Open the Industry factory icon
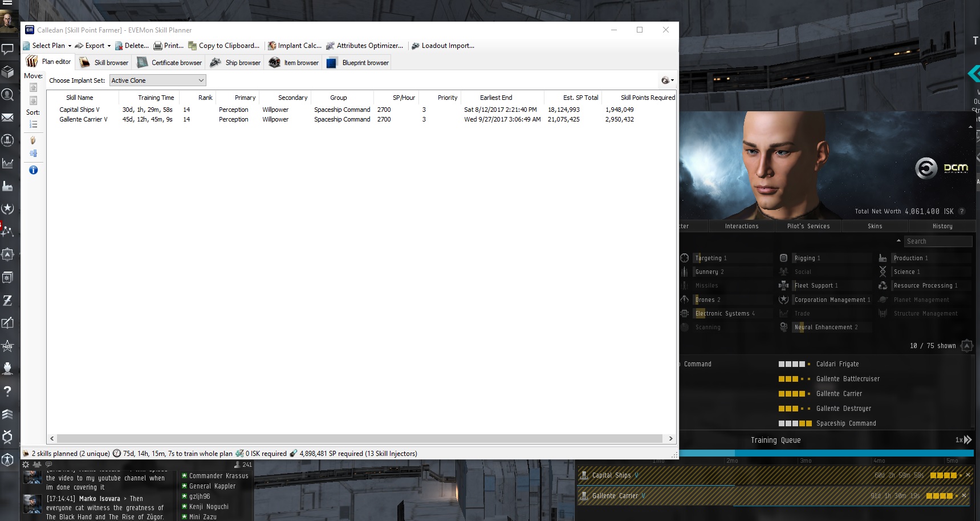The width and height of the screenshot is (980, 521). (7, 186)
